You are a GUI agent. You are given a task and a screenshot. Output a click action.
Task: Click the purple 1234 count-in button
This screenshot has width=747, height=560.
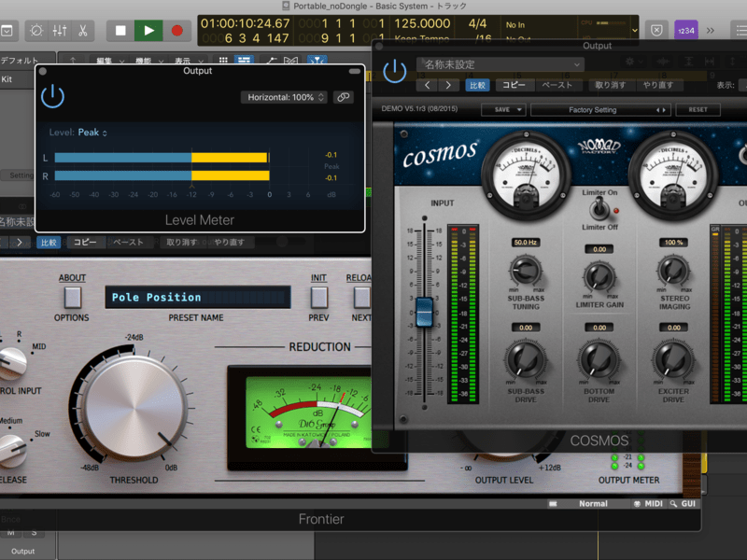(x=685, y=30)
